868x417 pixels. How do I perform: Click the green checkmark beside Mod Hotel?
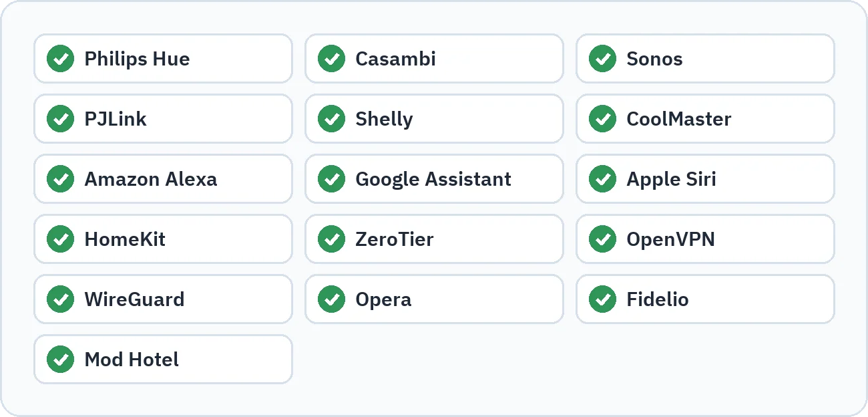(x=61, y=360)
